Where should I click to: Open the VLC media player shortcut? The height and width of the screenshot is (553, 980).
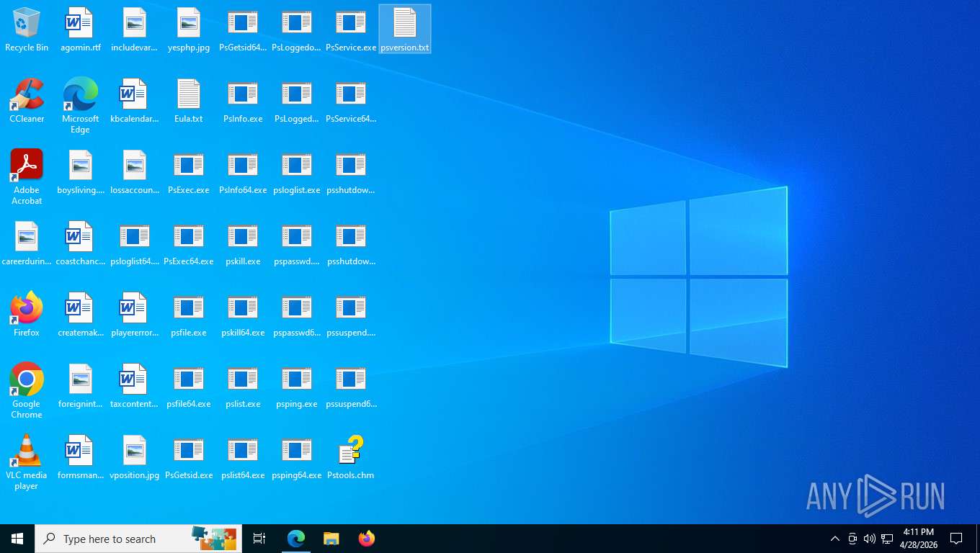pos(27,462)
